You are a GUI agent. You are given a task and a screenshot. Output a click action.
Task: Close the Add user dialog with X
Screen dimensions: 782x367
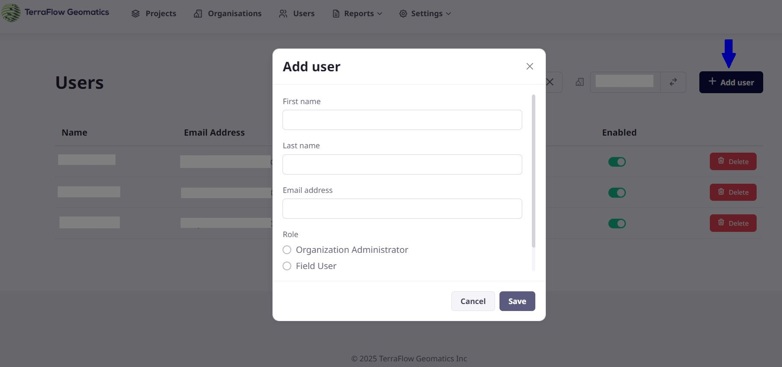pyautogui.click(x=530, y=66)
